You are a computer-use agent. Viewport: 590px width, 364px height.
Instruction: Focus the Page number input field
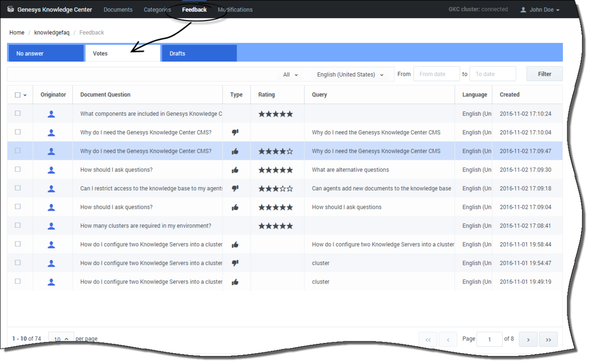[x=489, y=339]
